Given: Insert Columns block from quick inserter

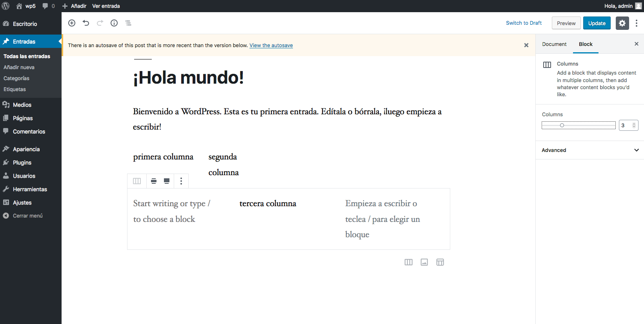Looking at the screenshot, I should [409, 262].
